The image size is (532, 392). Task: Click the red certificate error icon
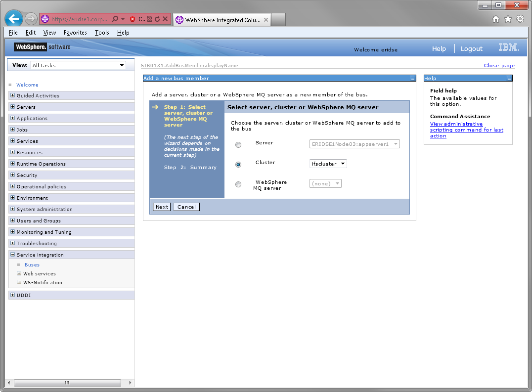tap(133, 19)
